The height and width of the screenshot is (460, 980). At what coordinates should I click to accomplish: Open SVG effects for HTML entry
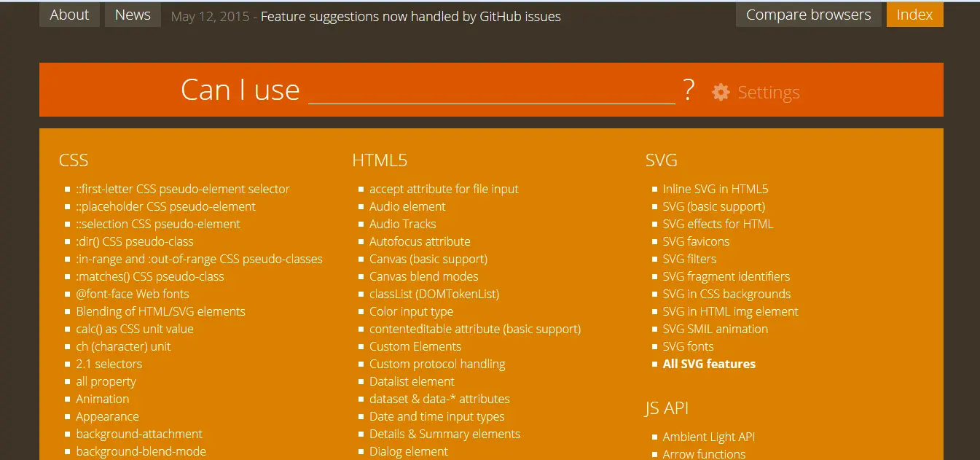[x=718, y=224]
